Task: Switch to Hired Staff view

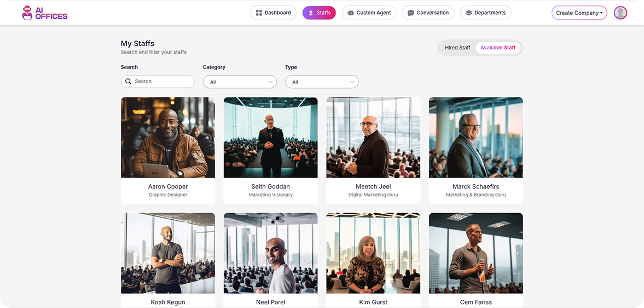Action: pos(457,48)
